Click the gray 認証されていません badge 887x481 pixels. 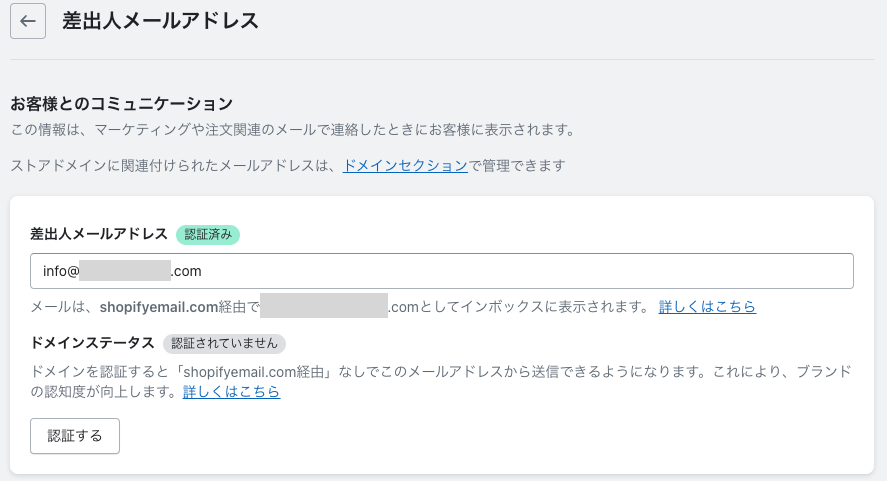[x=224, y=343]
